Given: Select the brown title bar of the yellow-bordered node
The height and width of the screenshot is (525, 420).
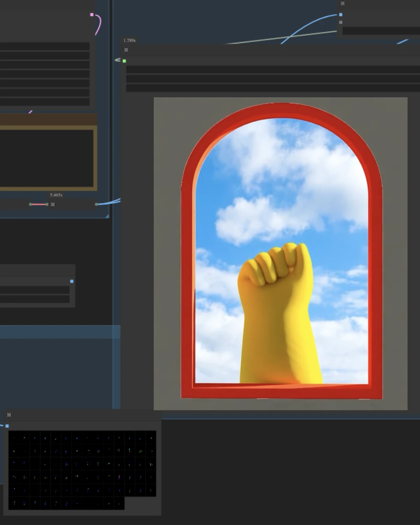Looking at the screenshot, I should click(48, 120).
